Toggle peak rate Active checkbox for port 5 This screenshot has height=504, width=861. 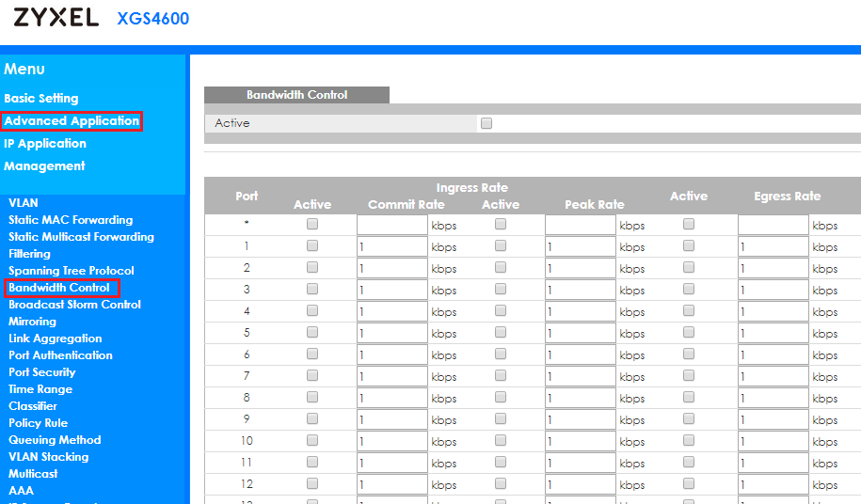coord(501,333)
